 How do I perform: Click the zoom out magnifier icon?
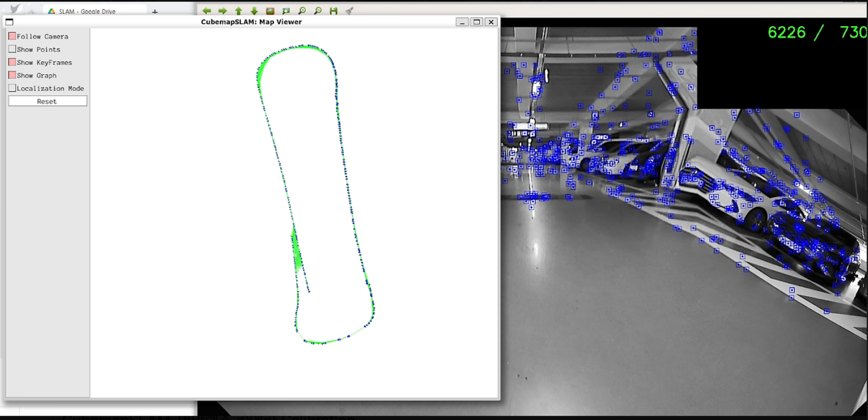click(x=318, y=11)
